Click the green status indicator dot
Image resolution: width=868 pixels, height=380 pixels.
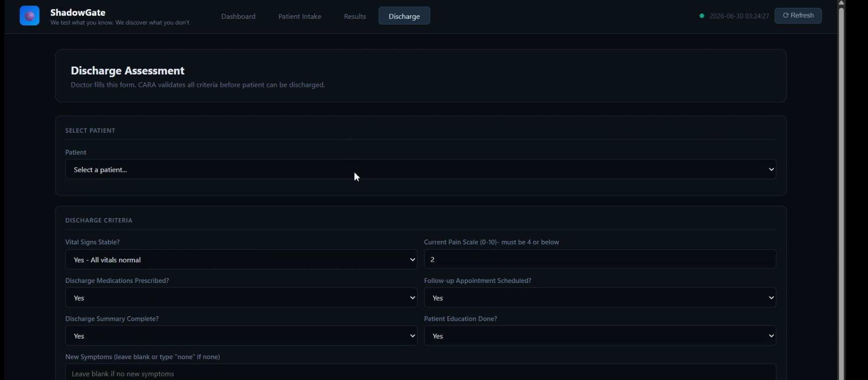(x=702, y=16)
